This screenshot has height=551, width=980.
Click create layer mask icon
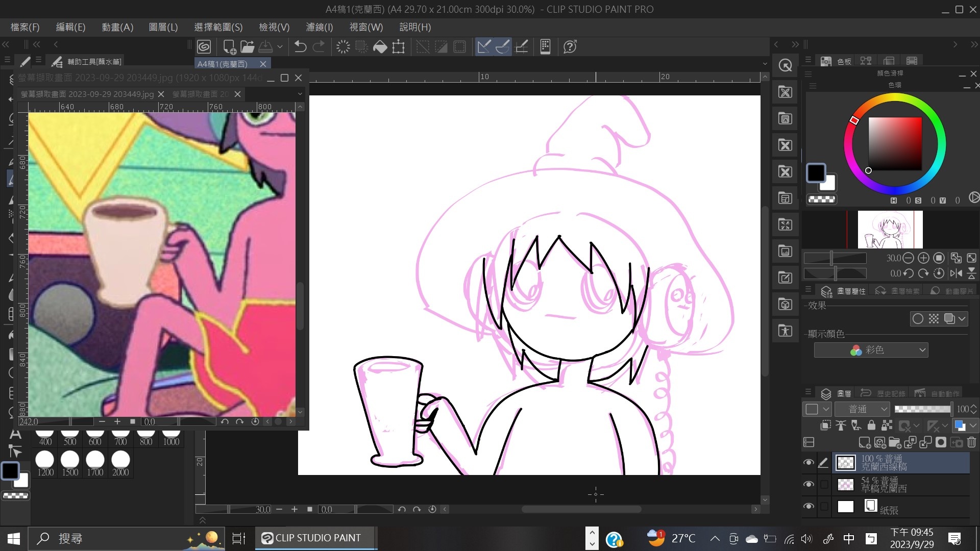[941, 442]
